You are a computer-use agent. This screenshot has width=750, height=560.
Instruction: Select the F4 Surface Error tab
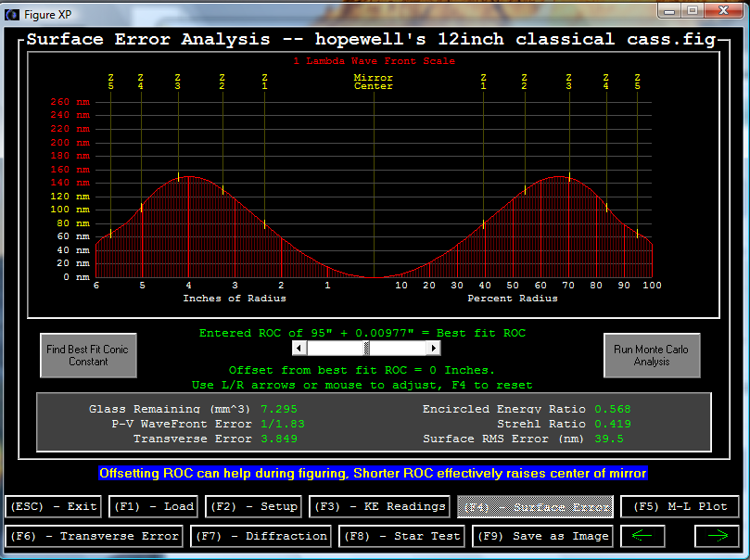(535, 506)
